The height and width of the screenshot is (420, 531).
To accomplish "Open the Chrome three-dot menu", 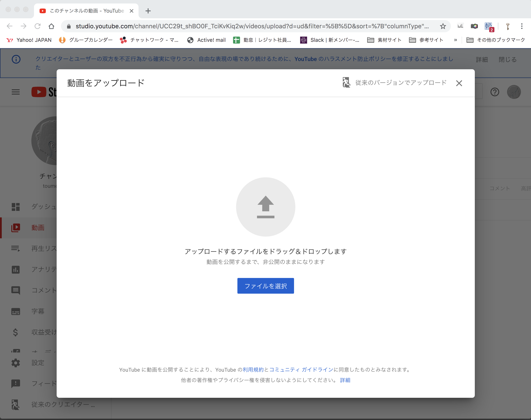I will [x=522, y=26].
